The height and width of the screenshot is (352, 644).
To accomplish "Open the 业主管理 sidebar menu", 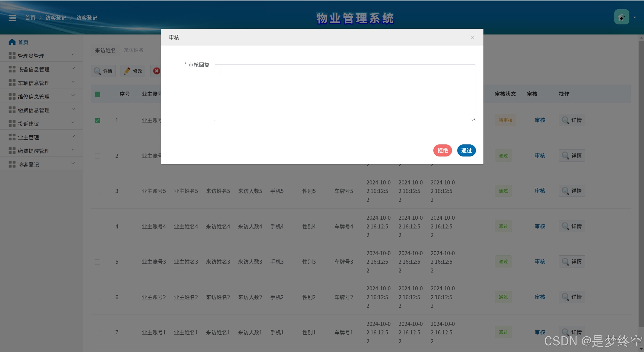I will (28, 137).
